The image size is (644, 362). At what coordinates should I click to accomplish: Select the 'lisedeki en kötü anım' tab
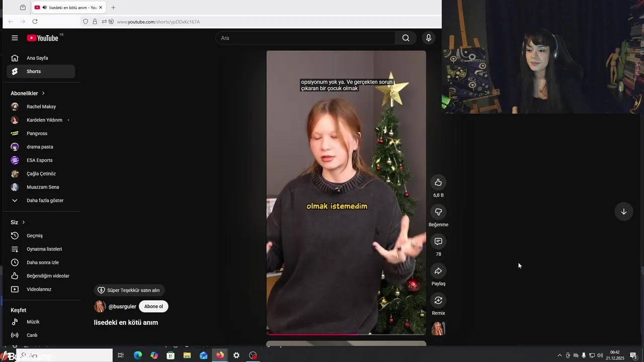(x=68, y=8)
